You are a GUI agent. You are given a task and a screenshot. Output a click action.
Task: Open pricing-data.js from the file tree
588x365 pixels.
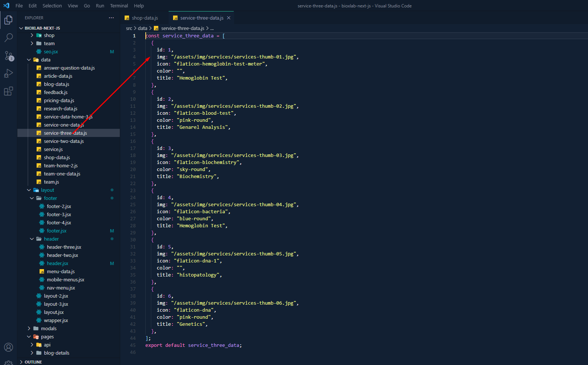tap(59, 101)
